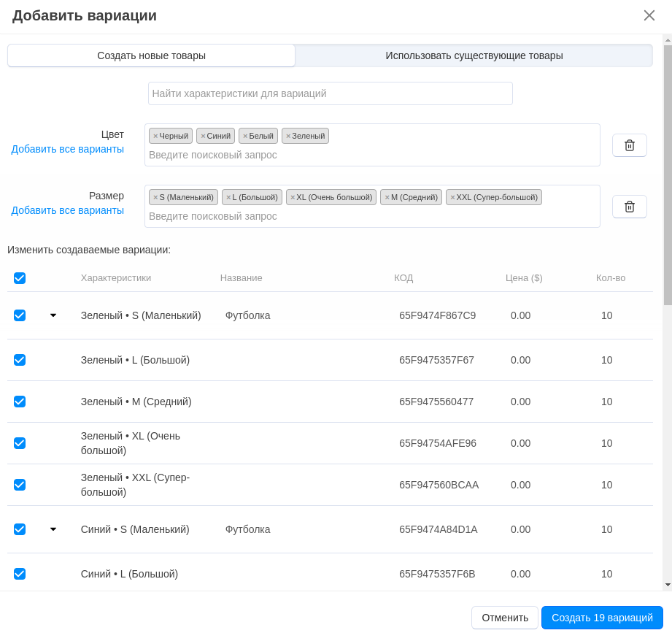Uncheck the Зеленый • S (Маленький) variation
This screenshot has width=672, height=641.
pyautogui.click(x=20, y=315)
